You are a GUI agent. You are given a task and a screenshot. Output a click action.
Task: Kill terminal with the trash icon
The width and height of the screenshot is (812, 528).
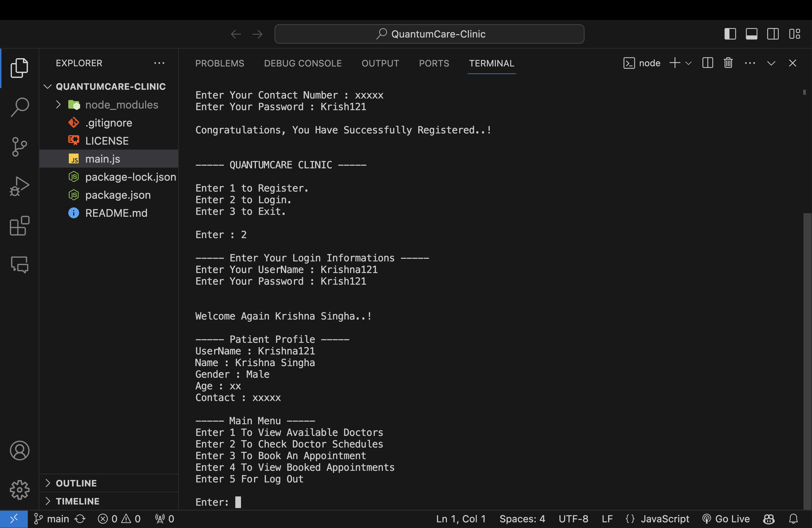[x=728, y=63]
